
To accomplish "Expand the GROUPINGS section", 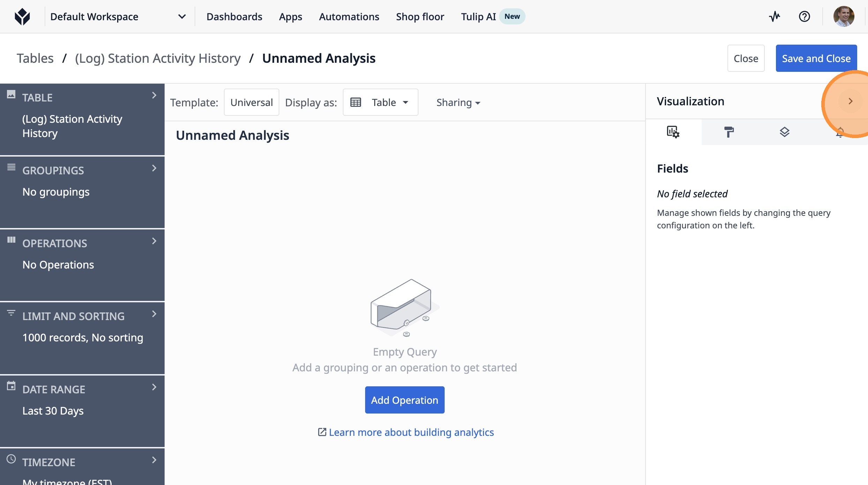I will 154,168.
